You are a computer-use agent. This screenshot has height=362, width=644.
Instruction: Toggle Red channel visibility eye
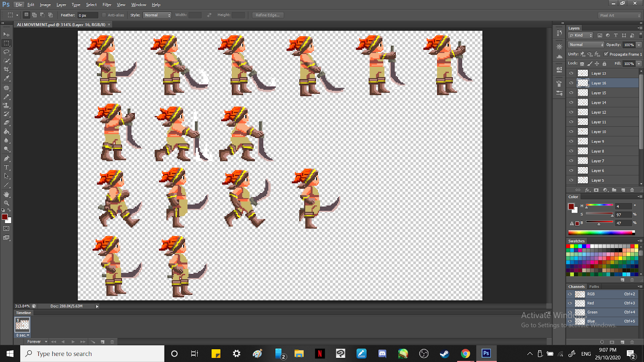tap(570, 303)
